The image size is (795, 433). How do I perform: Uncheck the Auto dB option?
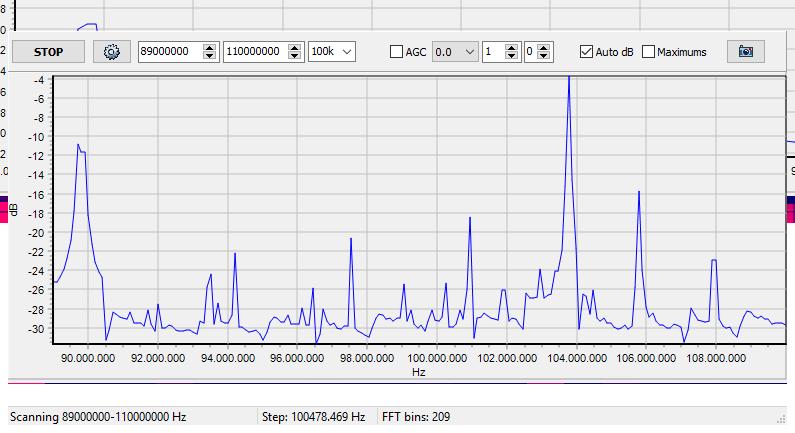[586, 52]
